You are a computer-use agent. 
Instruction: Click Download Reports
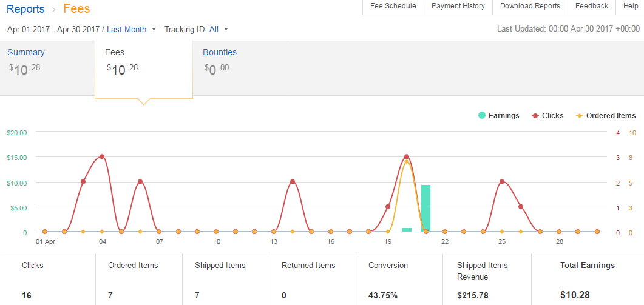(x=530, y=6)
